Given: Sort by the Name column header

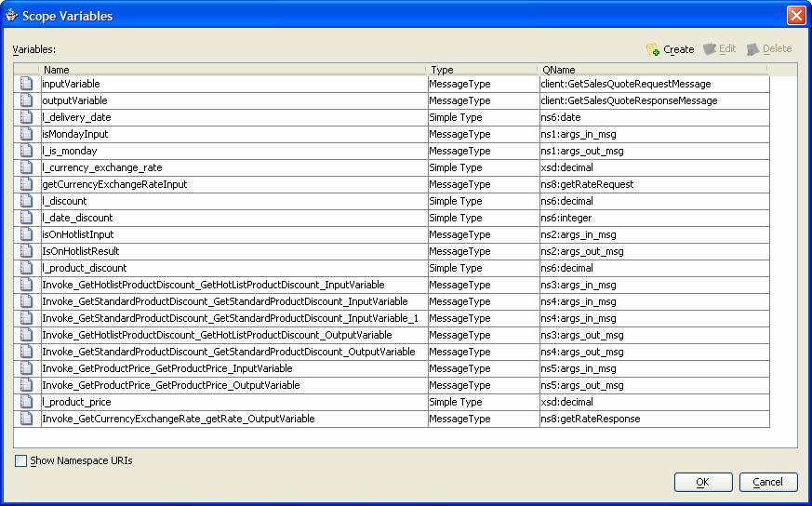Looking at the screenshot, I should pos(233,70).
